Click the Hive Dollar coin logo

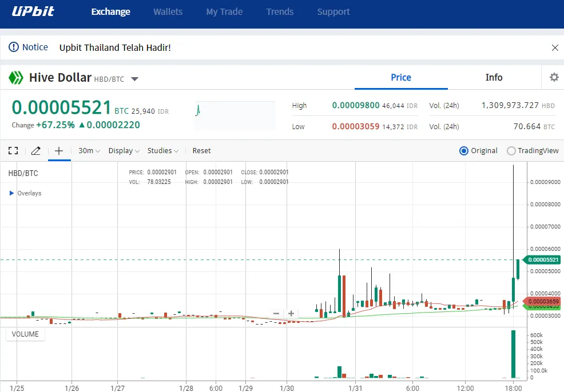pos(16,78)
